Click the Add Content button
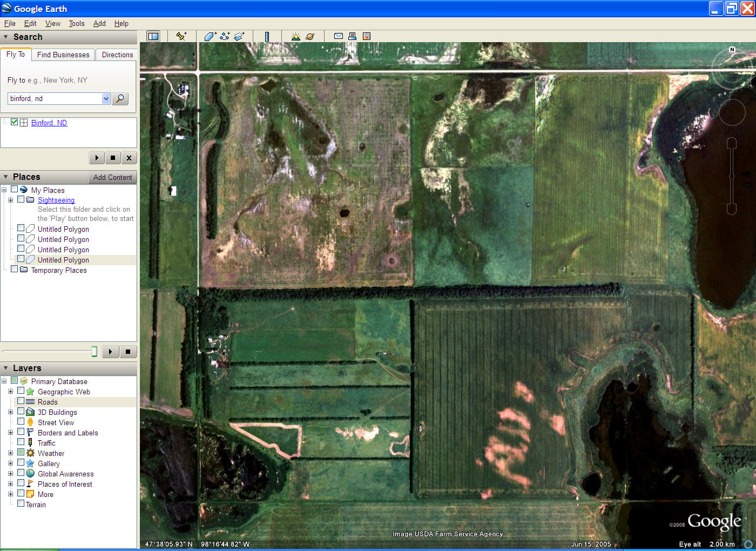 click(x=112, y=177)
